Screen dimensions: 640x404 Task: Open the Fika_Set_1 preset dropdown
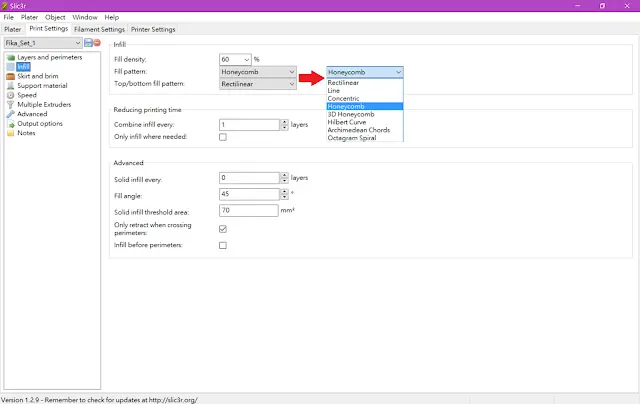[x=43, y=43]
